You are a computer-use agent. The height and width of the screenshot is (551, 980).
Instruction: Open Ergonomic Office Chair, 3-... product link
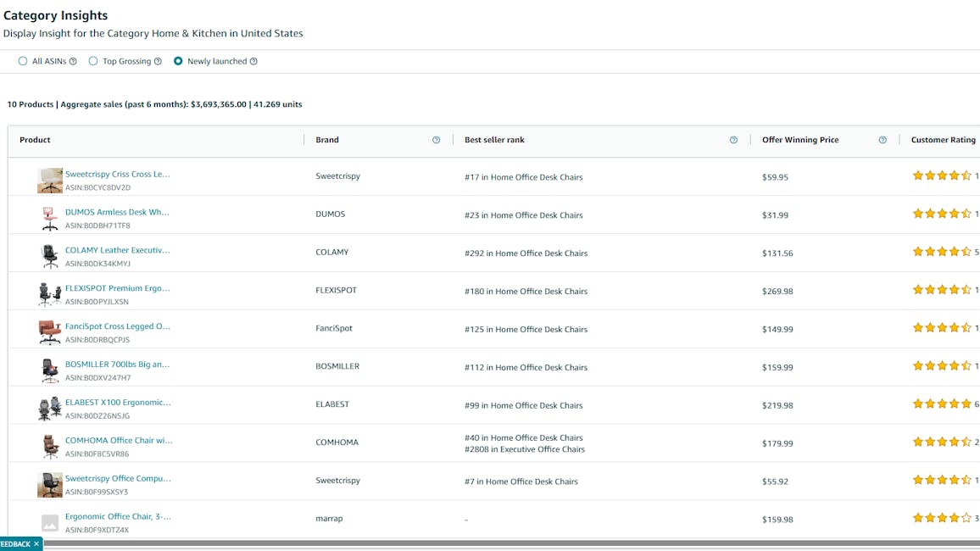[x=118, y=517]
